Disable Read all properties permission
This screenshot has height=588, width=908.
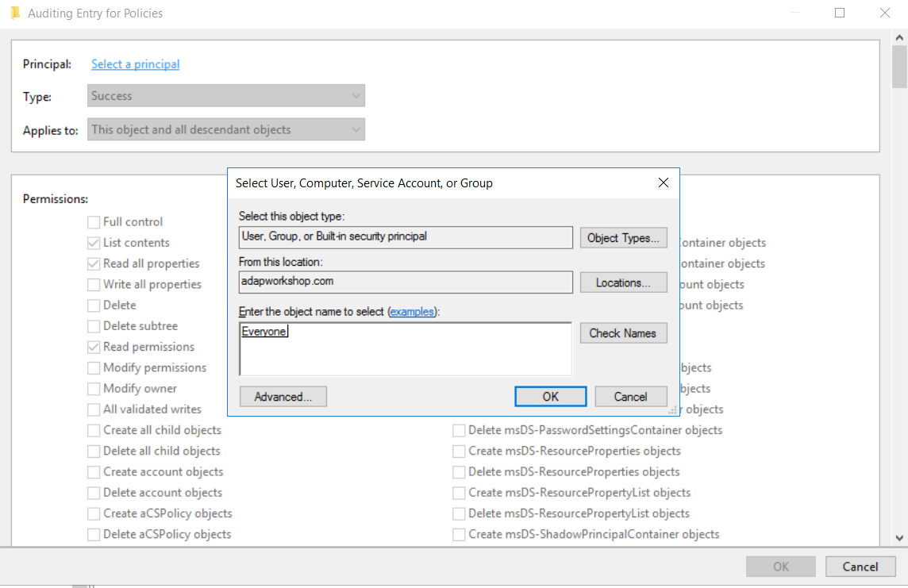click(93, 263)
